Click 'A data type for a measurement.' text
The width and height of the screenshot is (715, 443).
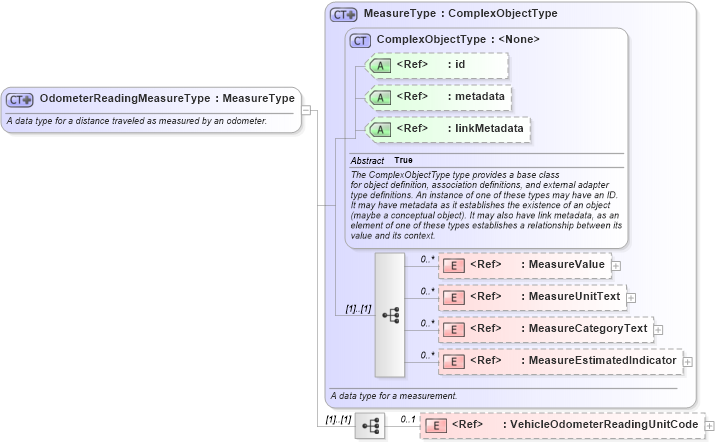pos(394,396)
